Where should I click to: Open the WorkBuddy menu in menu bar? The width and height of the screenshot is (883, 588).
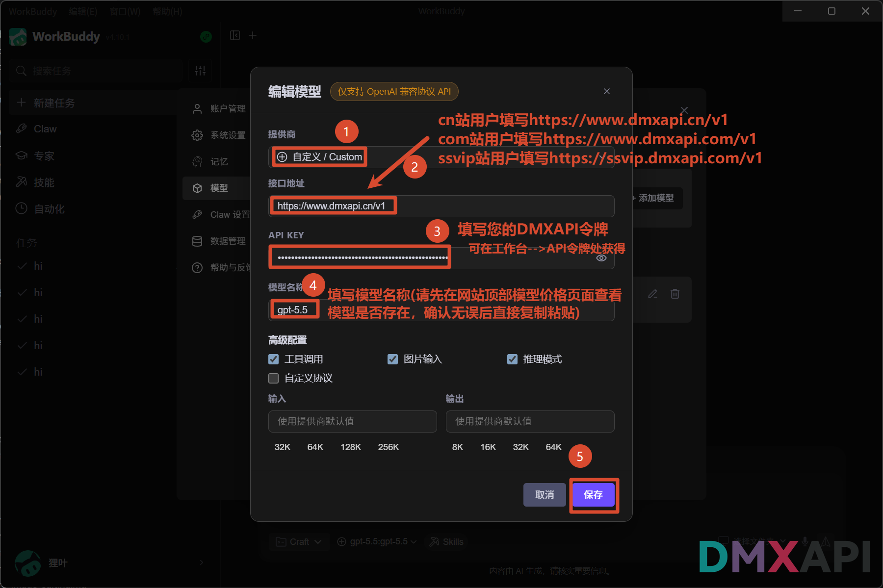point(32,11)
